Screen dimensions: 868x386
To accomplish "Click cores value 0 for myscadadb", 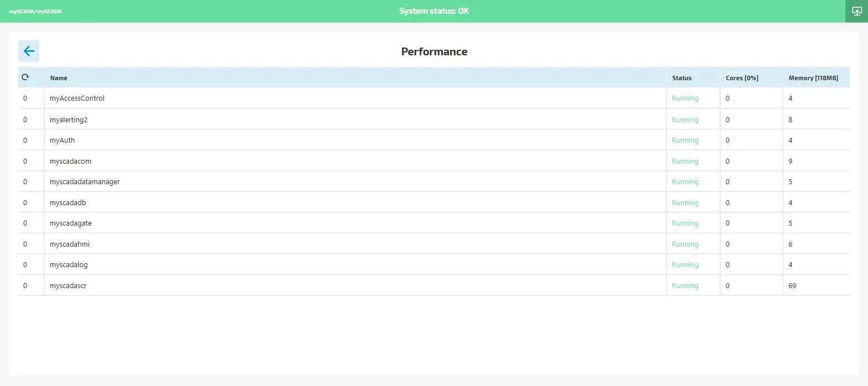I will point(727,203).
